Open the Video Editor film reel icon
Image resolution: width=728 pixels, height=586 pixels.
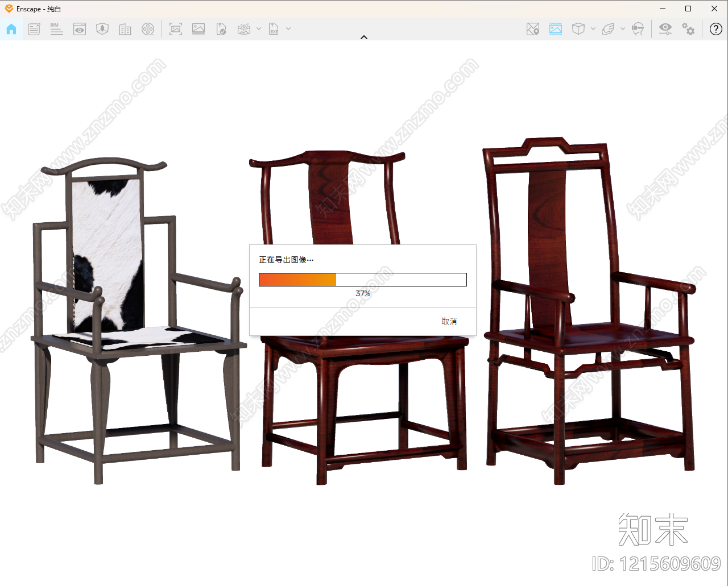point(148,29)
